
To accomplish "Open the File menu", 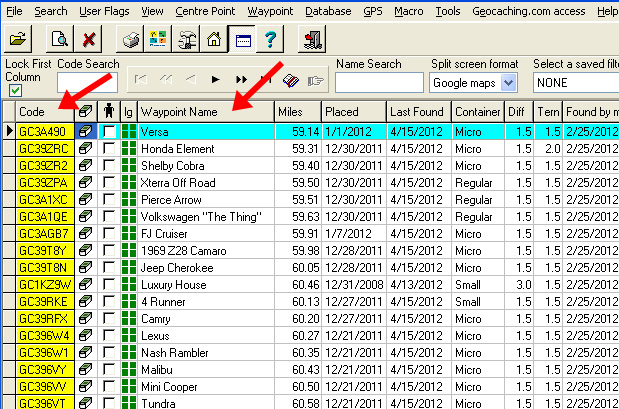I will 14,11.
